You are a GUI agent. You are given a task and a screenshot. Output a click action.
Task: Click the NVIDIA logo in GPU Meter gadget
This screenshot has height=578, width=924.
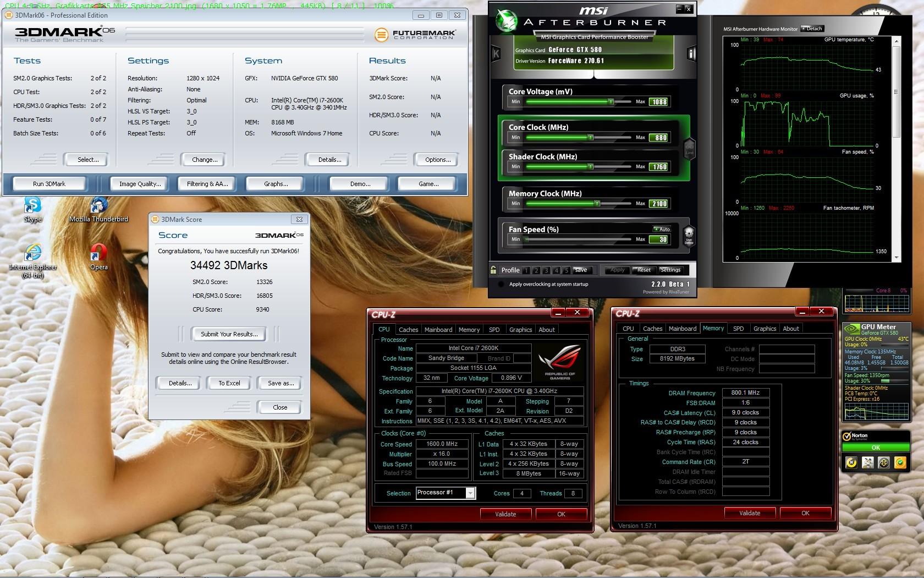(x=851, y=329)
